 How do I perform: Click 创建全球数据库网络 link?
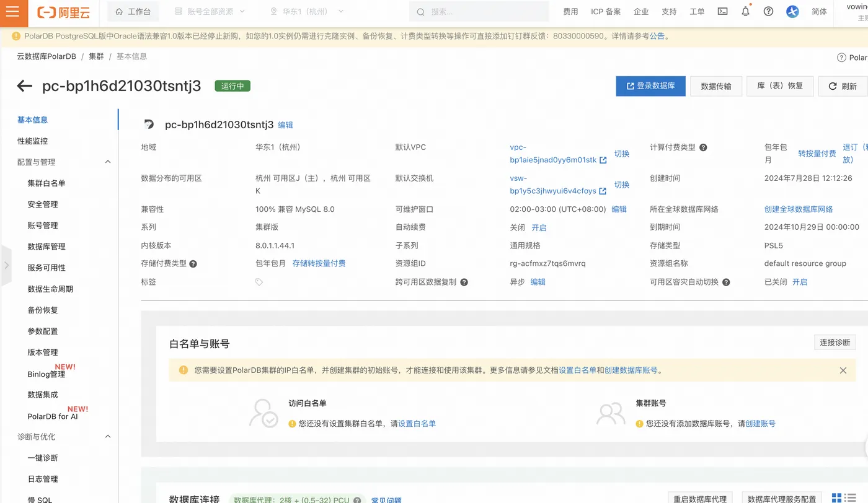coord(799,209)
